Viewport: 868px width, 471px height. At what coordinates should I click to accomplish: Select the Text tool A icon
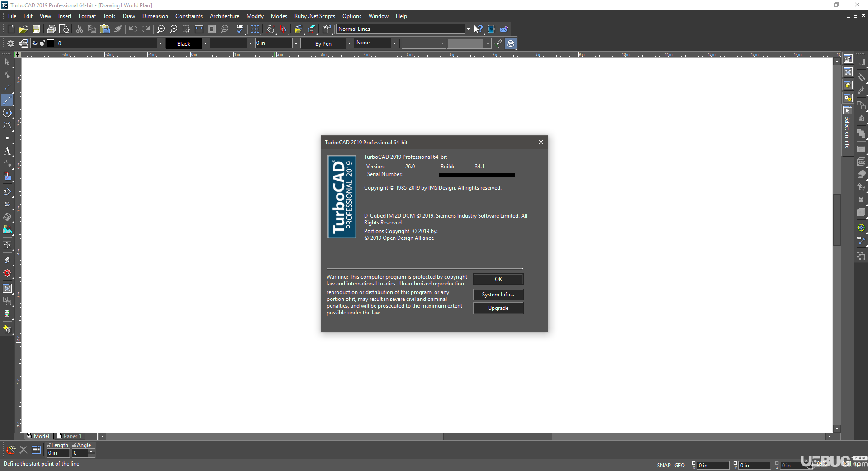pyautogui.click(x=7, y=151)
